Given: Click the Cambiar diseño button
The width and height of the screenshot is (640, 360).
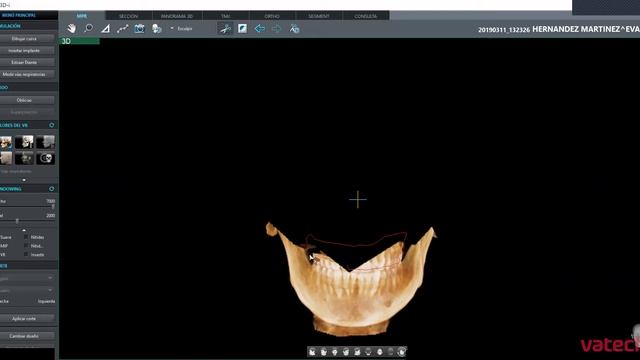Looking at the screenshot, I should tap(24, 336).
